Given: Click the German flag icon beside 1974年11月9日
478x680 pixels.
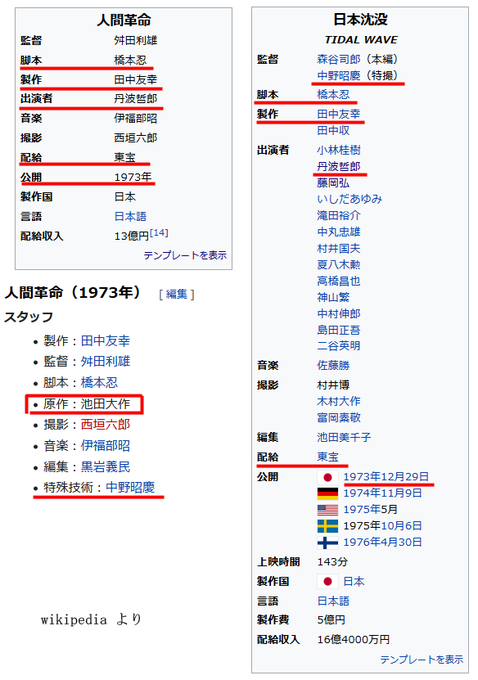Looking at the screenshot, I should click(x=327, y=494).
